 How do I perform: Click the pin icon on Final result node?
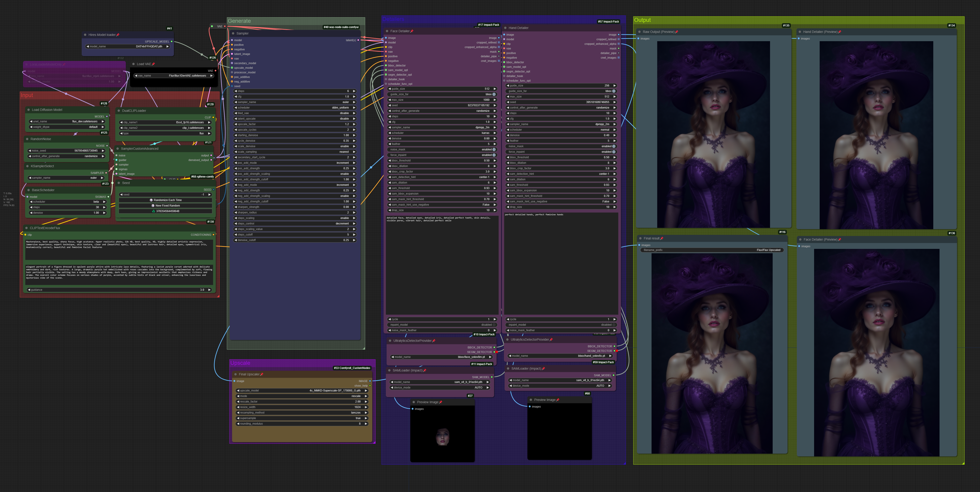(x=662, y=238)
